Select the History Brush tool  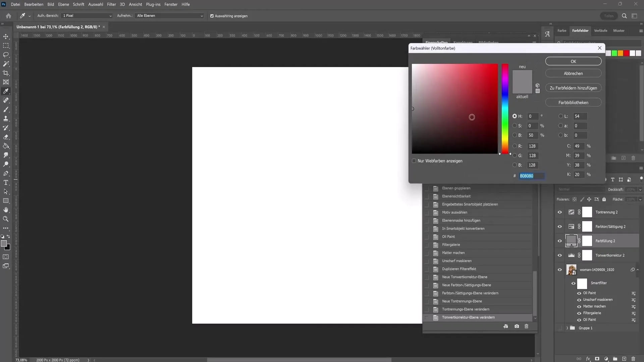[x=6, y=128]
